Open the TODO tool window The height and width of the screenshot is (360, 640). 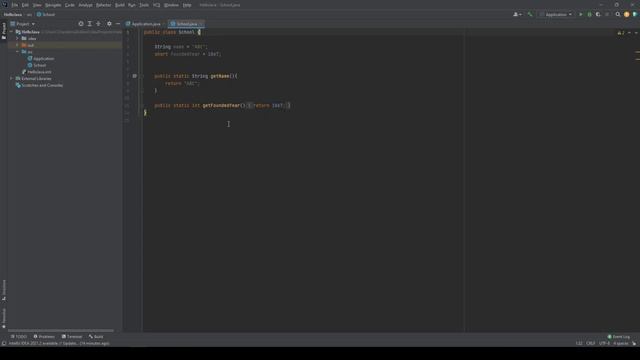point(18,337)
